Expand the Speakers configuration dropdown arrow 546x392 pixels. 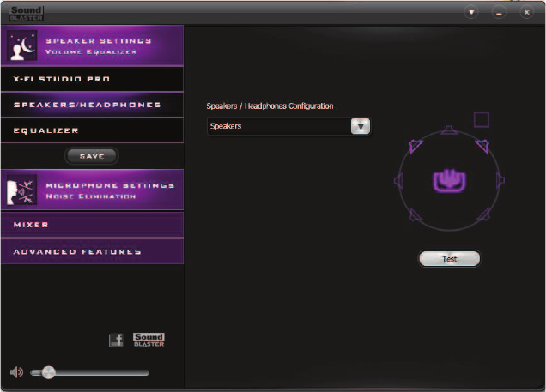tap(361, 126)
